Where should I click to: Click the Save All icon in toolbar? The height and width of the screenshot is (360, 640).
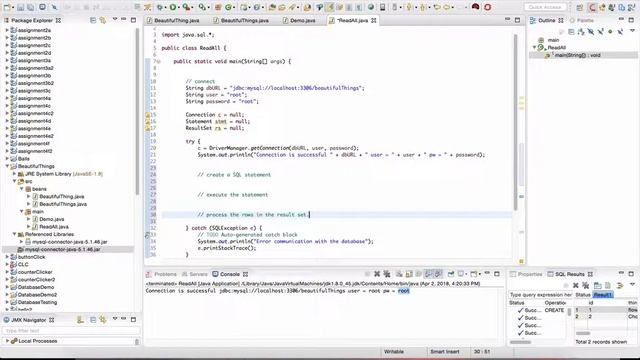[x=31, y=7]
